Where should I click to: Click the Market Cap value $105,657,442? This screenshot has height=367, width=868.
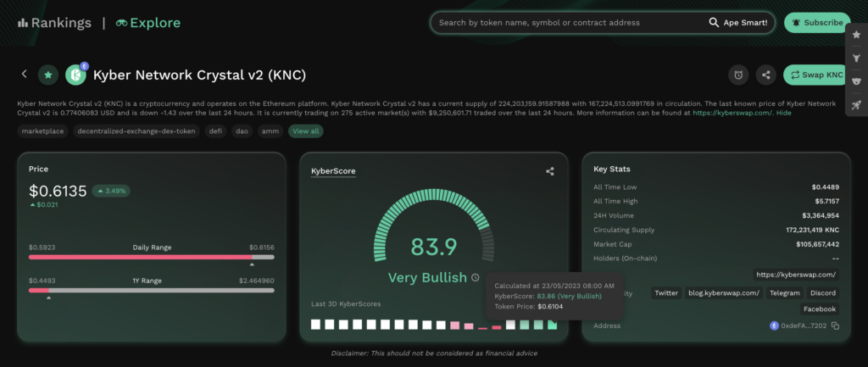coord(818,244)
